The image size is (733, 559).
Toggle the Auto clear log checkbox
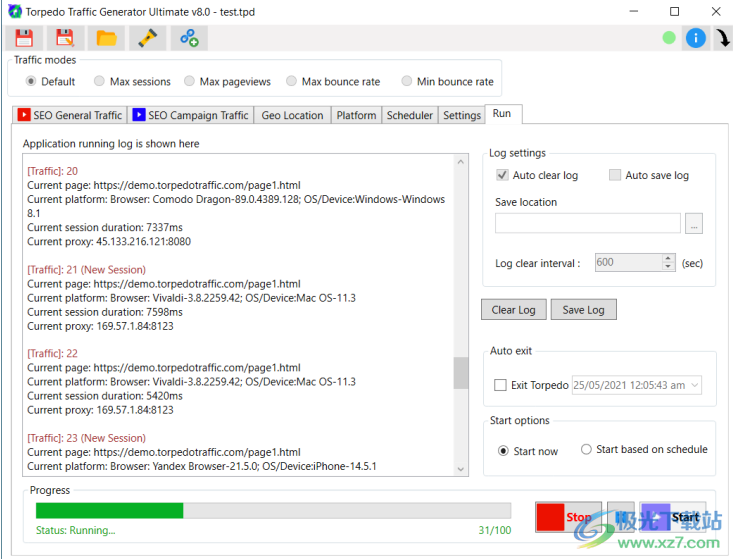pos(502,175)
